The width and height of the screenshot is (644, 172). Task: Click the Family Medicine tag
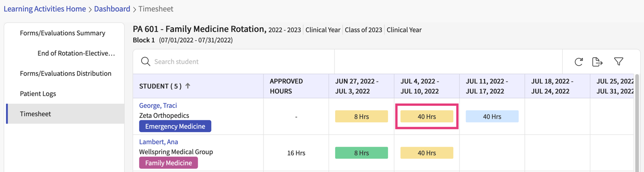click(x=169, y=163)
